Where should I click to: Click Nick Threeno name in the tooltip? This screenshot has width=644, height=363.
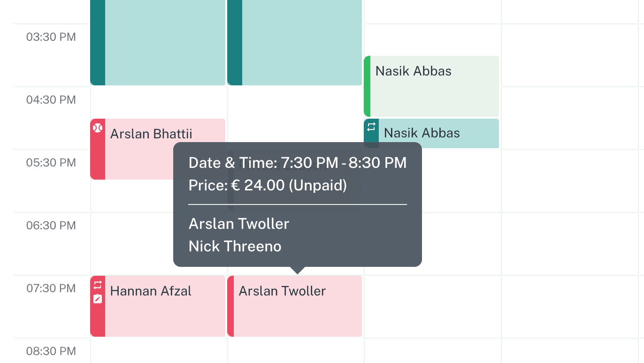coord(235,246)
